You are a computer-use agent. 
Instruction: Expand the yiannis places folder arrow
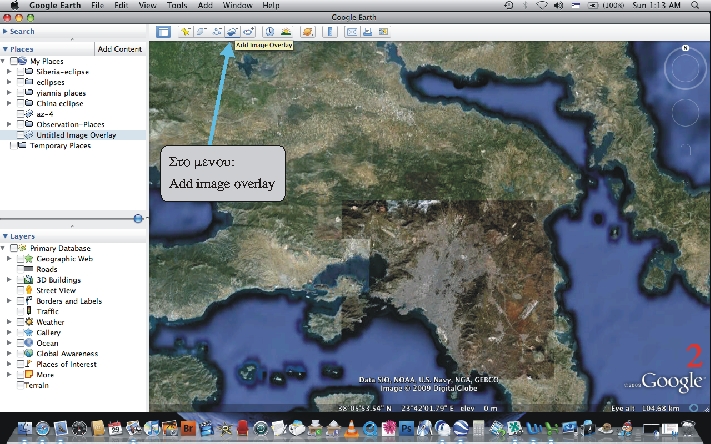click(x=9, y=93)
